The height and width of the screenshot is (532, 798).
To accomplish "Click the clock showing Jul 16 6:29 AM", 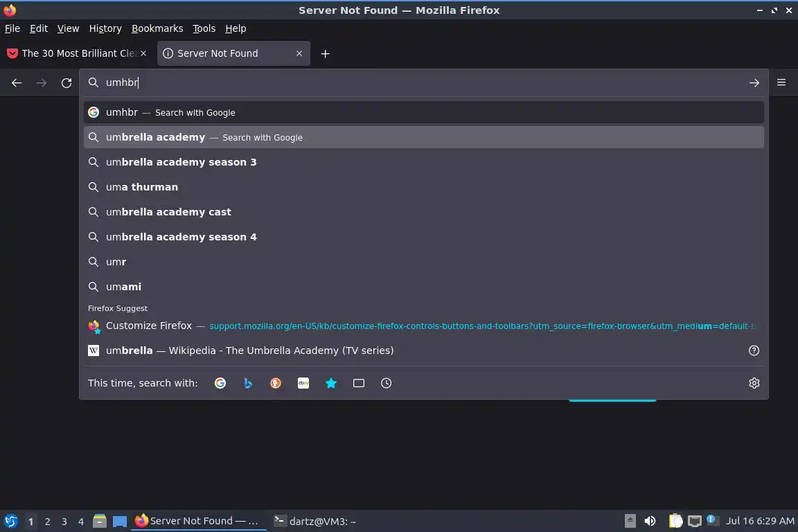I will click(760, 521).
